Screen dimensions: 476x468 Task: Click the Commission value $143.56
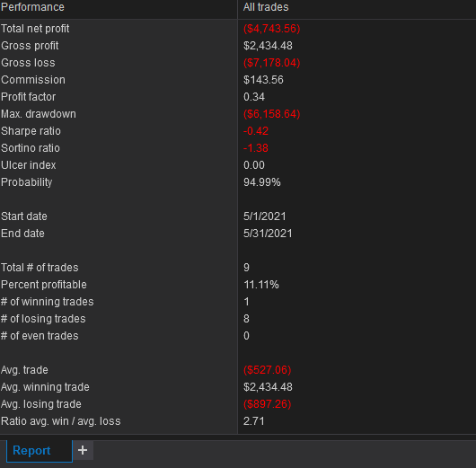pyautogui.click(x=263, y=80)
